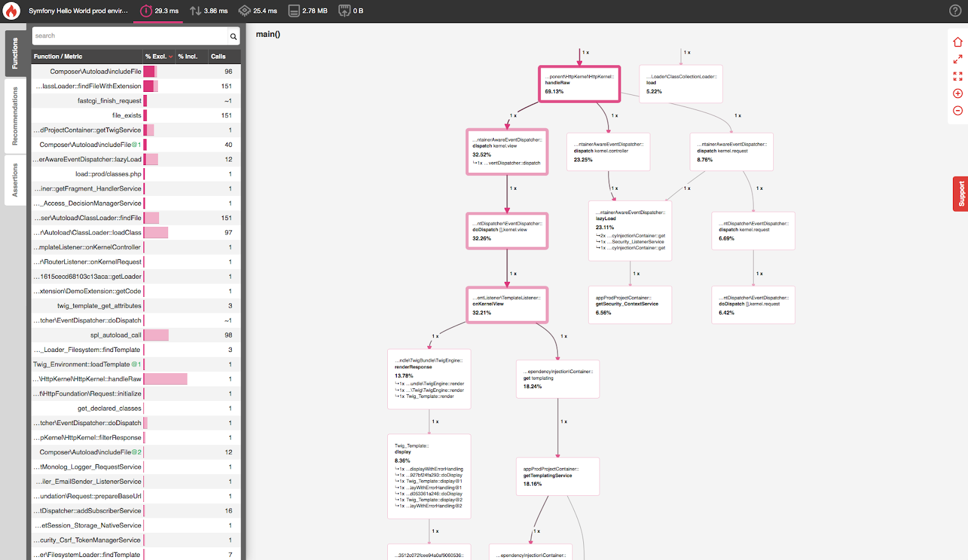Select the Access_DecisionManagerService row

click(x=136, y=203)
